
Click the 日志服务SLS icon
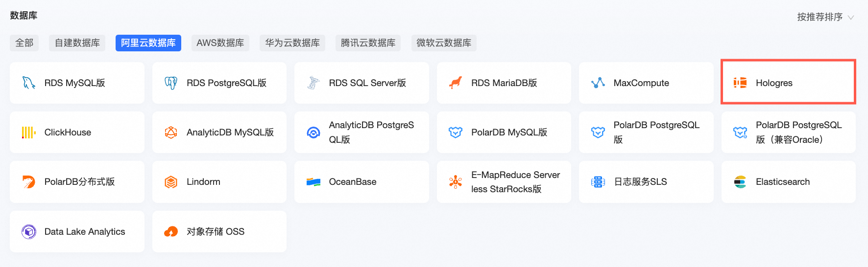(598, 182)
